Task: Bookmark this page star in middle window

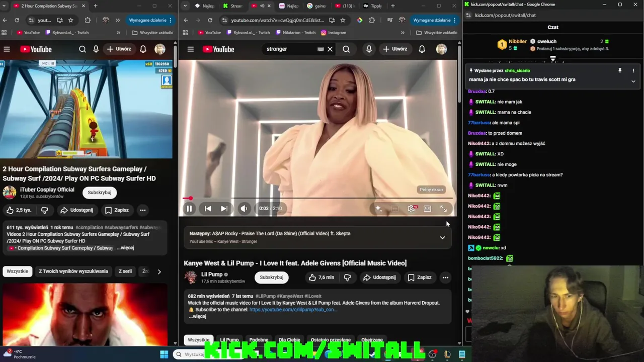Action: (343, 20)
